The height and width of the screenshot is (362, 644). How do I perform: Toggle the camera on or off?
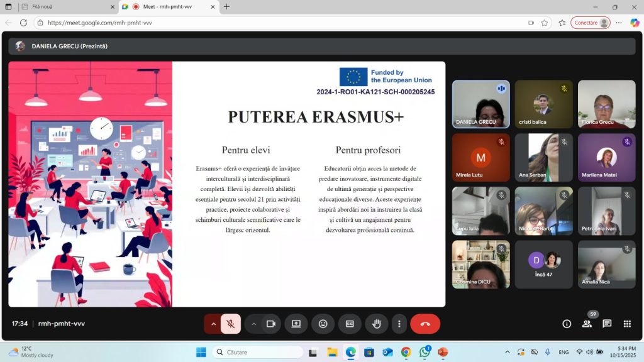pyautogui.click(x=271, y=324)
